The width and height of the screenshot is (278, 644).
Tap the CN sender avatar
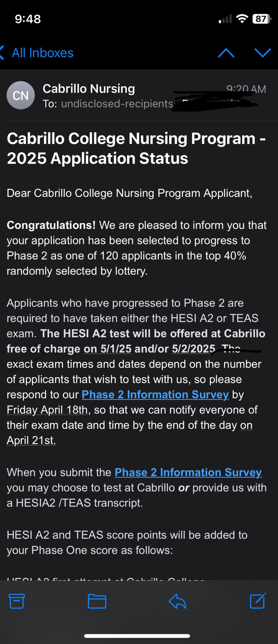(x=21, y=95)
